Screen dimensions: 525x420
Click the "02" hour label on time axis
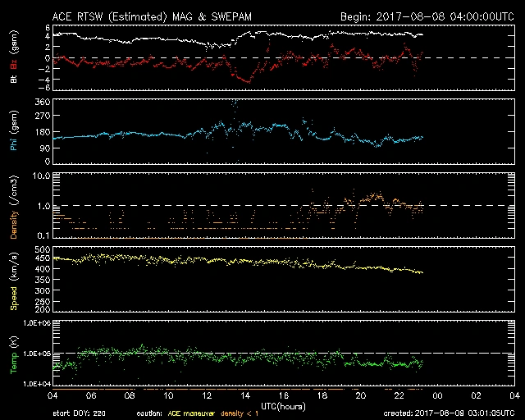point(476,395)
